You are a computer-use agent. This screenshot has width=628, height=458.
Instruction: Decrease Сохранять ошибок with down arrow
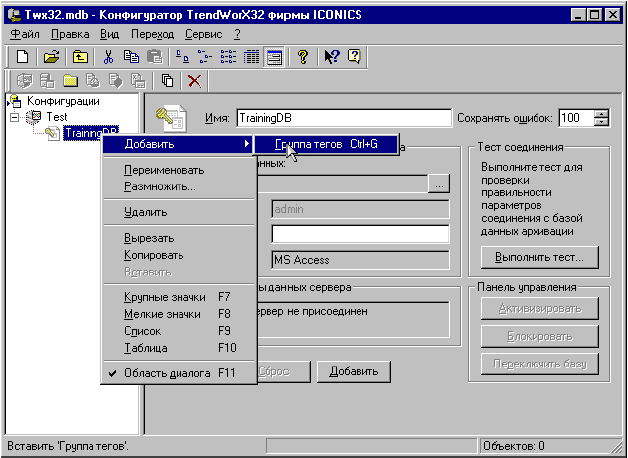click(x=601, y=122)
